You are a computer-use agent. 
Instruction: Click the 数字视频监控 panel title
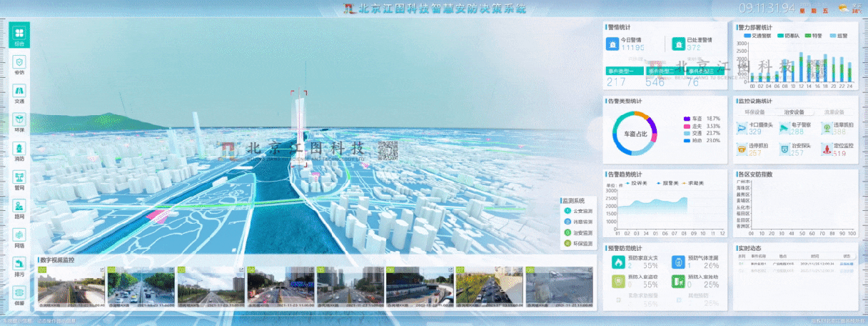pos(58,260)
